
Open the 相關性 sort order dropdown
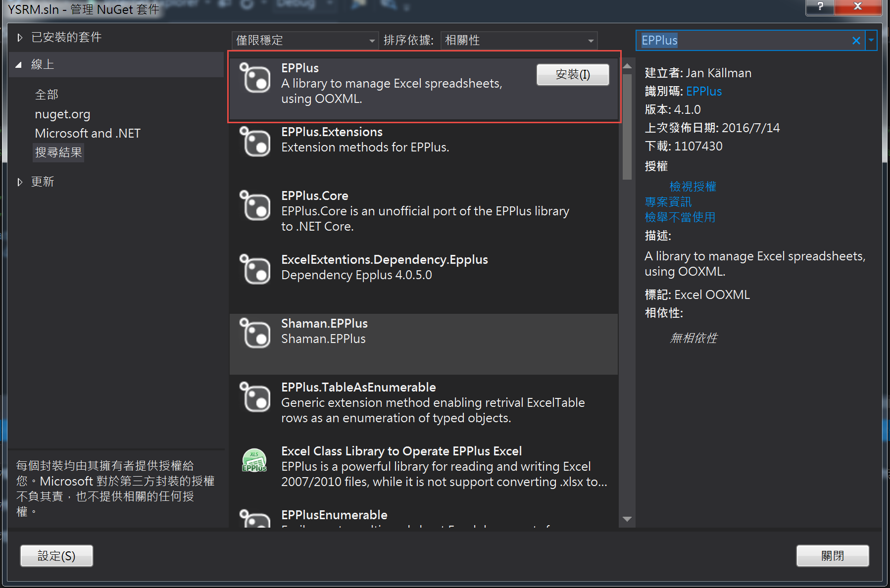(x=519, y=41)
